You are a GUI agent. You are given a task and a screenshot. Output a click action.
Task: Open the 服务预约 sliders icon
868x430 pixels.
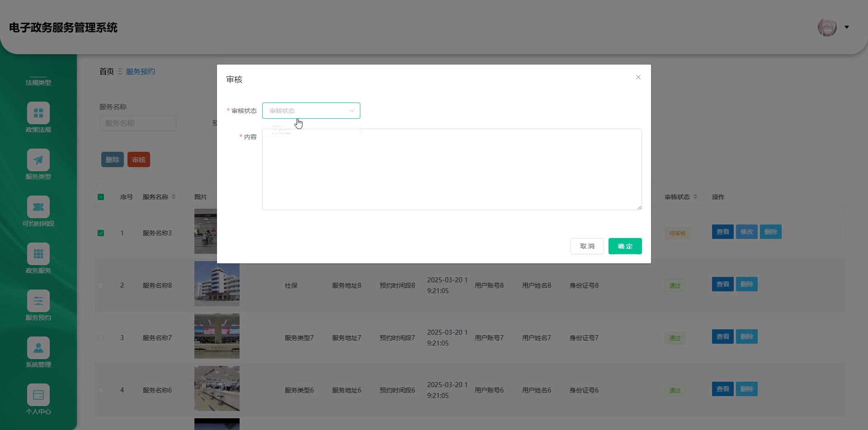38,301
